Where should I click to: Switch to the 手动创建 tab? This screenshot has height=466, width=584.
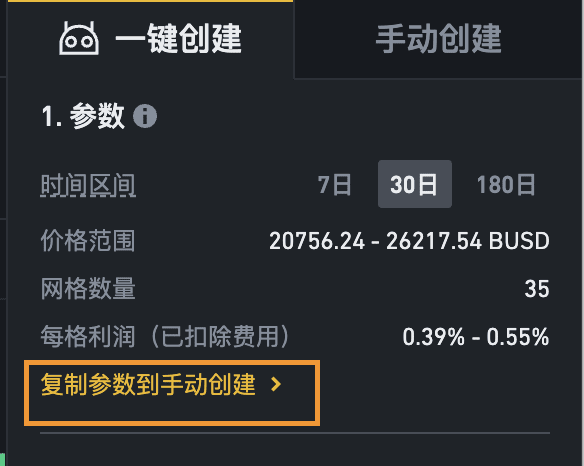(438, 39)
